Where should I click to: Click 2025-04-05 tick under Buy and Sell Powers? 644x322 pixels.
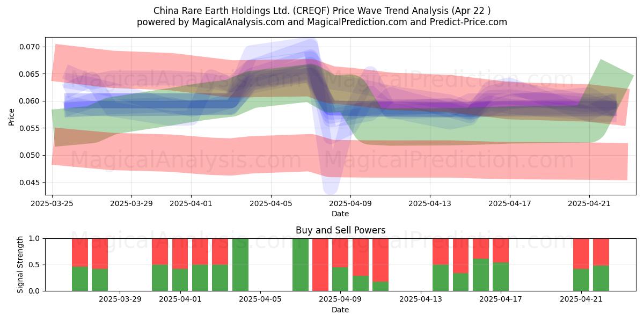pyautogui.click(x=260, y=299)
